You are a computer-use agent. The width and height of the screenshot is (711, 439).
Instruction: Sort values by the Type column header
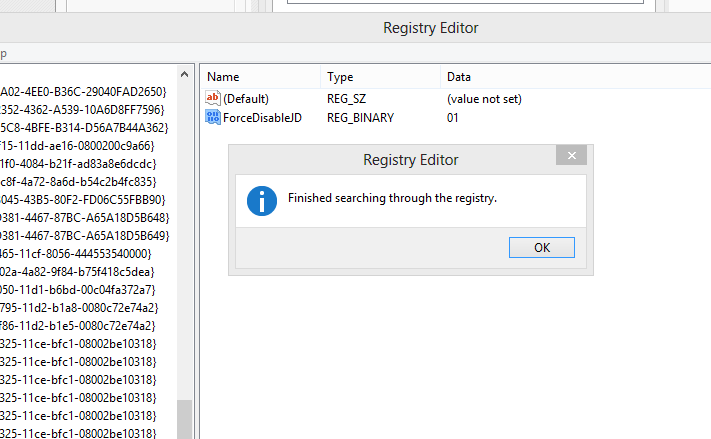coord(380,77)
